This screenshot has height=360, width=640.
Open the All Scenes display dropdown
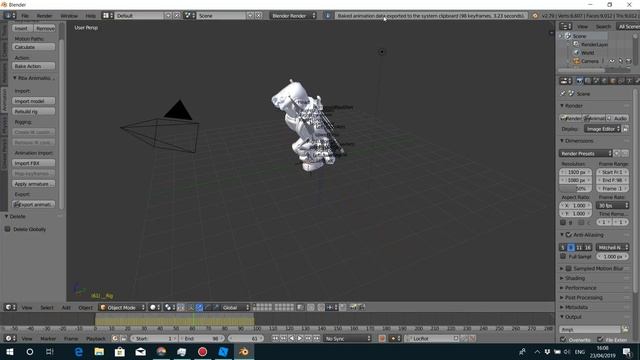(x=628, y=27)
